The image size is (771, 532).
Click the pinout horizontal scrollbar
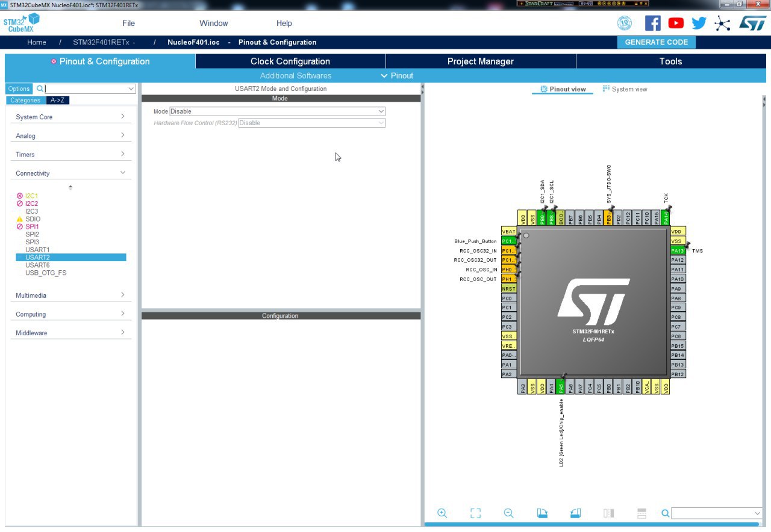(592, 524)
